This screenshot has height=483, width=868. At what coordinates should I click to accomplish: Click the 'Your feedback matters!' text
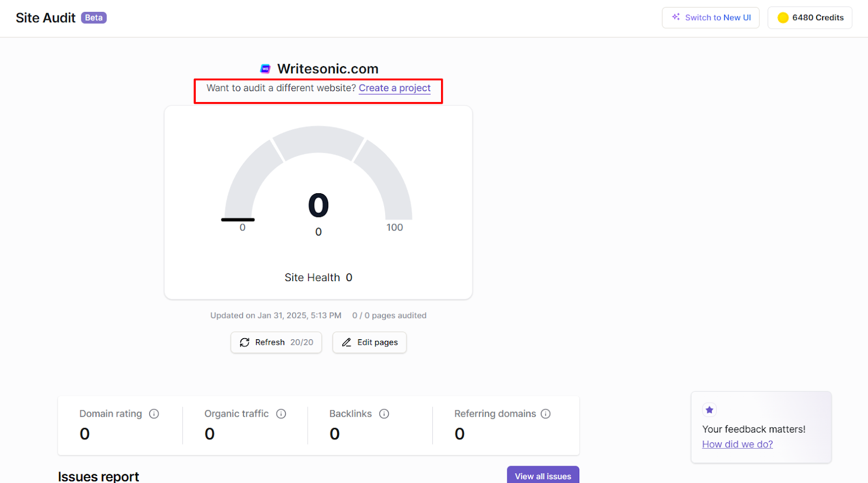pyautogui.click(x=754, y=429)
